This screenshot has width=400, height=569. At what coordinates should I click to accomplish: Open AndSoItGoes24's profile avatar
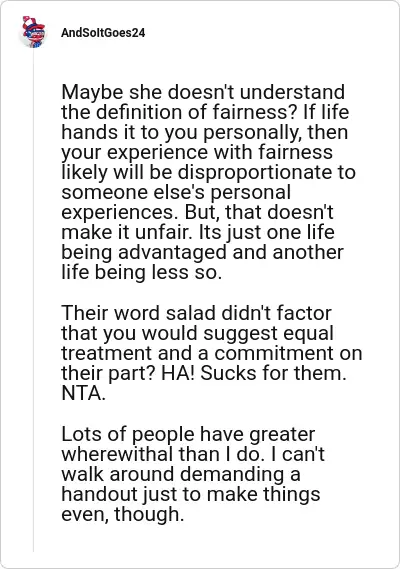click(33, 32)
